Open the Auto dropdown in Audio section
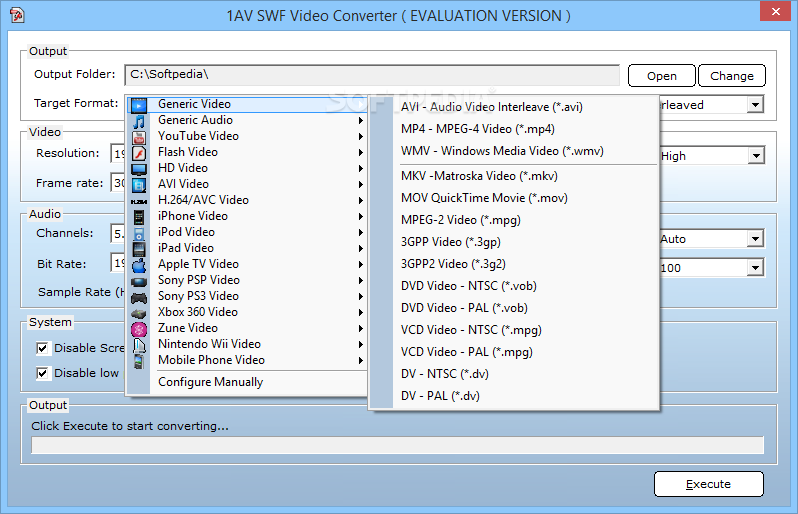This screenshot has width=798, height=514. click(x=756, y=239)
